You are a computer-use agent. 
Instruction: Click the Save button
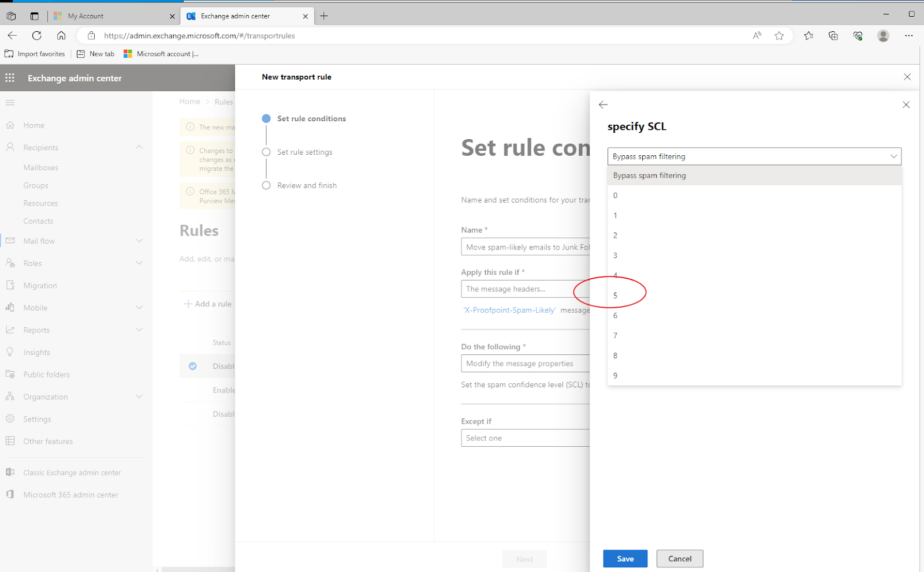coord(625,559)
